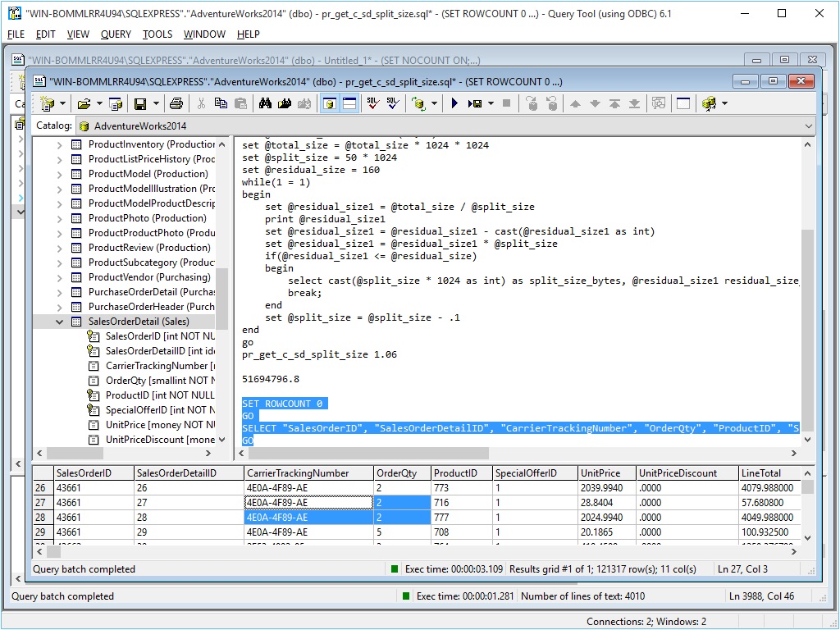
Task: Click the red SQL check syntax icon
Action: point(373,103)
